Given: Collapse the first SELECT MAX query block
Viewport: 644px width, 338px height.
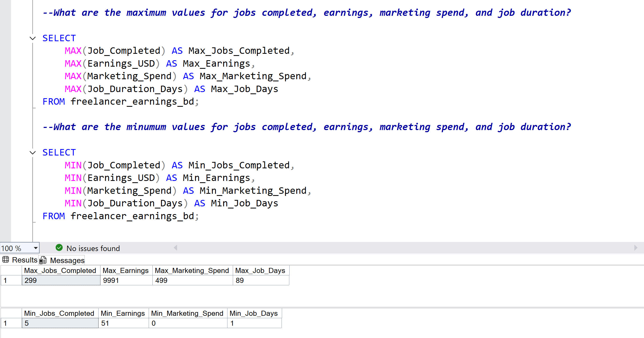Looking at the screenshot, I should click(x=33, y=38).
